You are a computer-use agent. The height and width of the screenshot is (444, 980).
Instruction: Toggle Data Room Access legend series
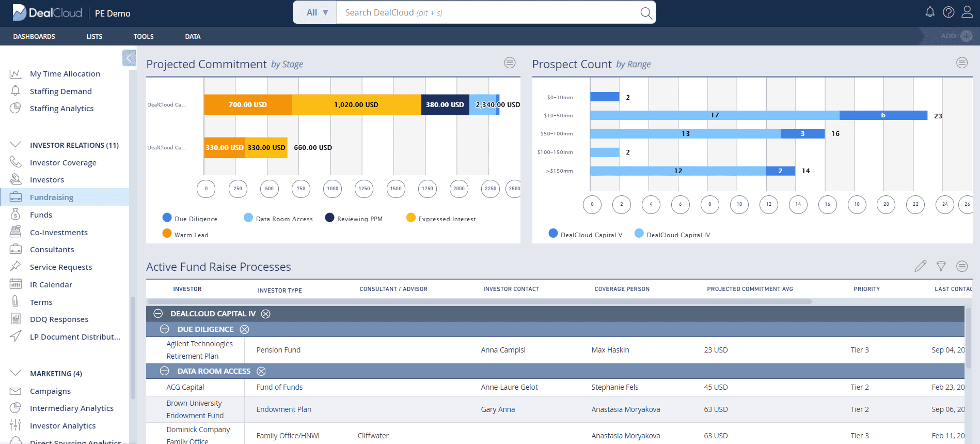(278, 219)
